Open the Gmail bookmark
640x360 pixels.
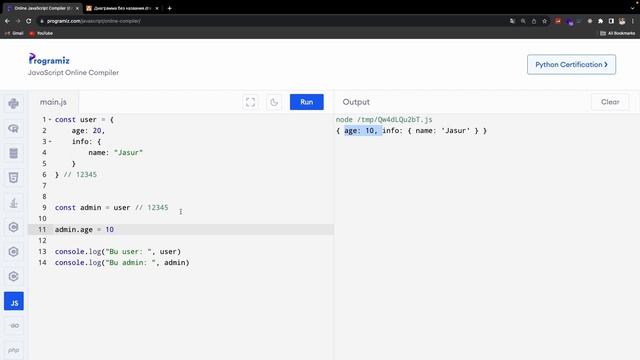click(14, 33)
